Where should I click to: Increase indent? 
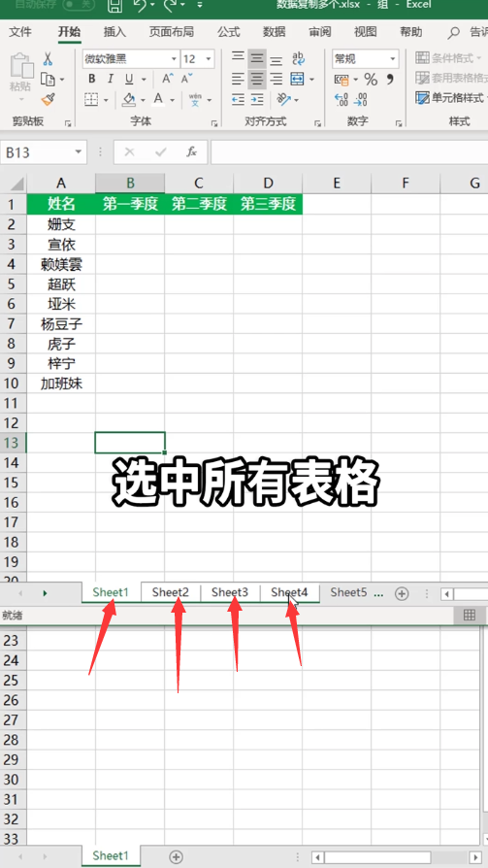(257, 100)
